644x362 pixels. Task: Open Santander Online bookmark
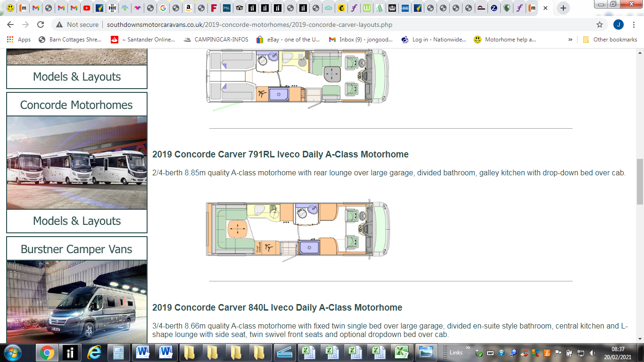[x=143, y=40]
